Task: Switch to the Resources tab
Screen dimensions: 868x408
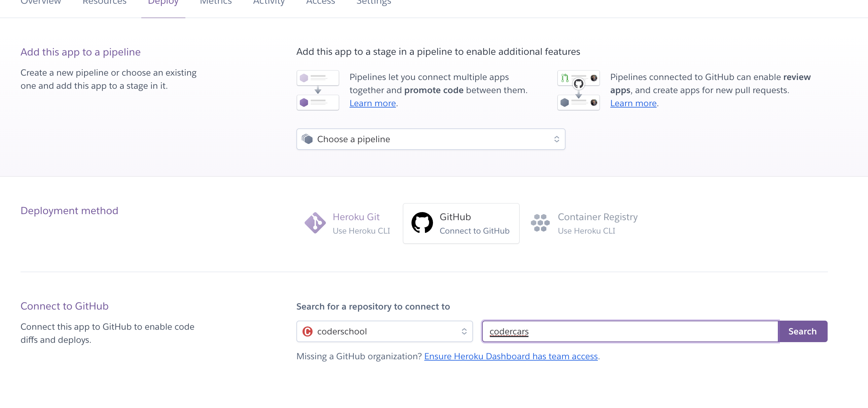Action: pos(104,3)
